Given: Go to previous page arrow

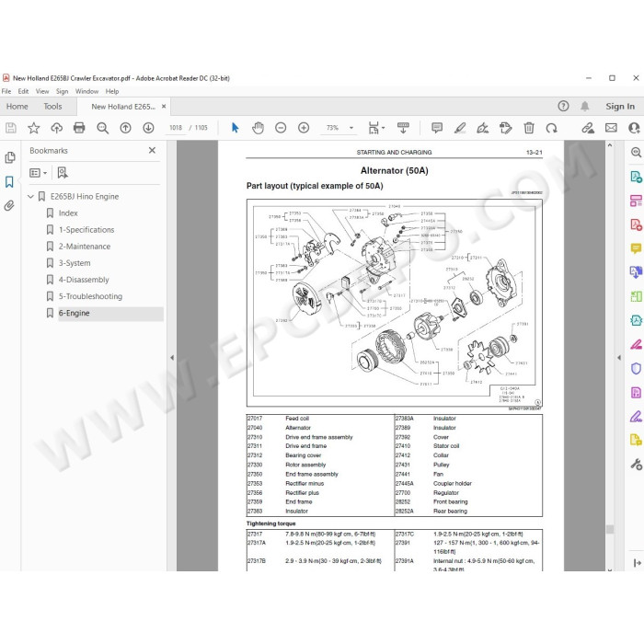Looking at the screenshot, I should [126, 128].
